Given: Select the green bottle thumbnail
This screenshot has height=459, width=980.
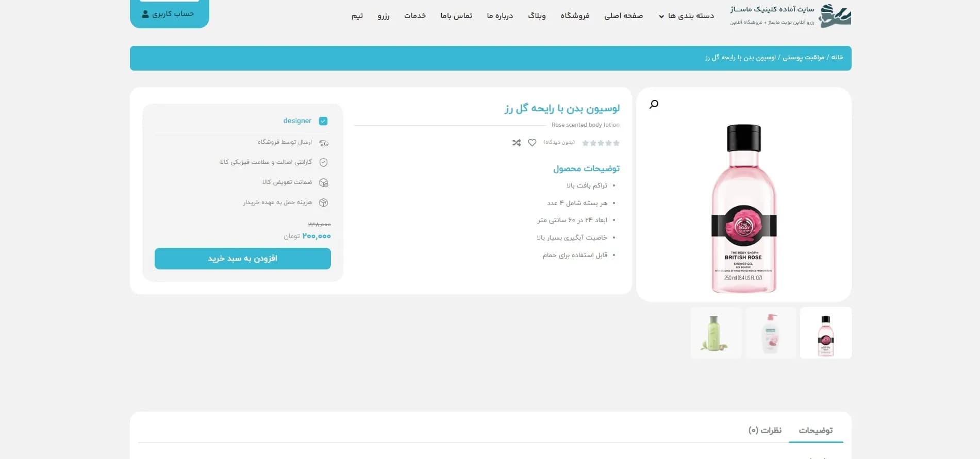Looking at the screenshot, I should [716, 333].
